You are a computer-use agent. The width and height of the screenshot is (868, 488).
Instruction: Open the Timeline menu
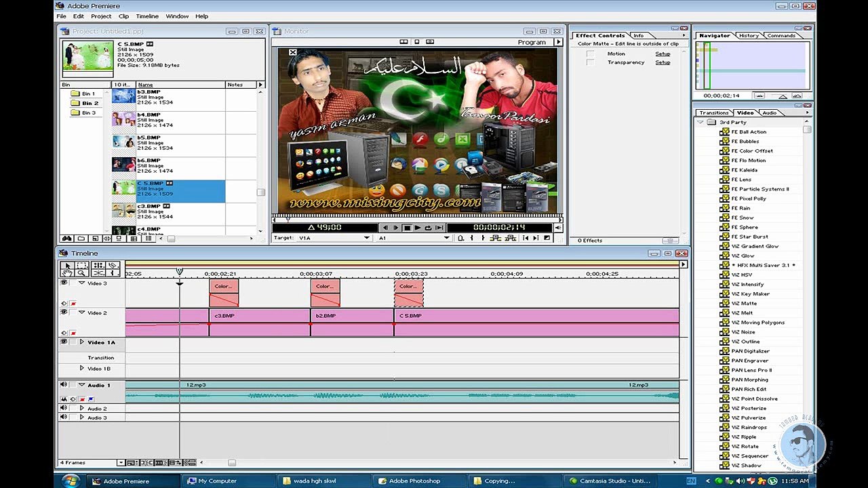click(x=147, y=16)
